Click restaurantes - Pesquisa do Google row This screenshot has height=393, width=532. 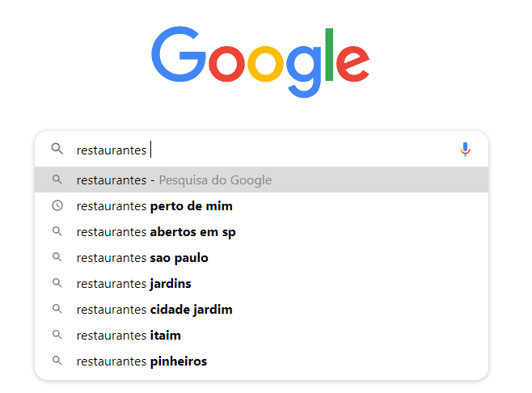[261, 180]
